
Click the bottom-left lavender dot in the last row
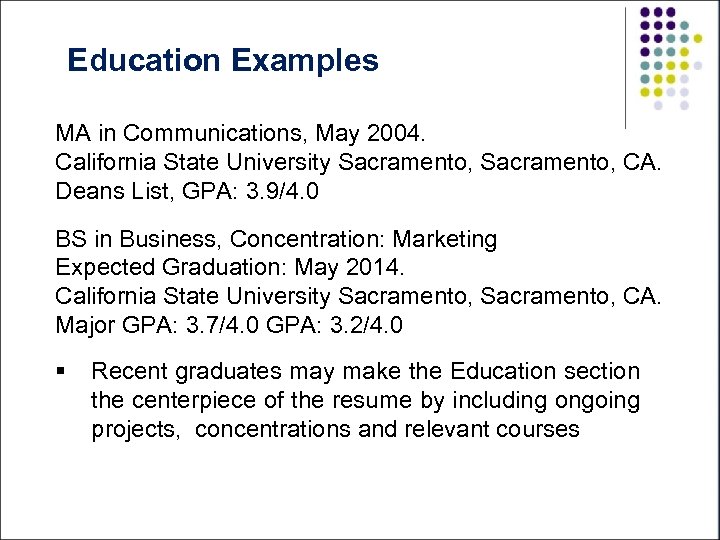point(658,105)
